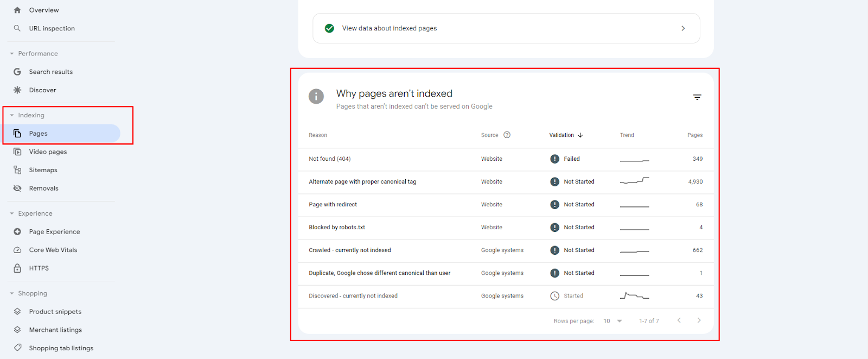Open Duplicate, Google chose different canonical row
The width and height of the screenshot is (868, 359).
[506, 273]
